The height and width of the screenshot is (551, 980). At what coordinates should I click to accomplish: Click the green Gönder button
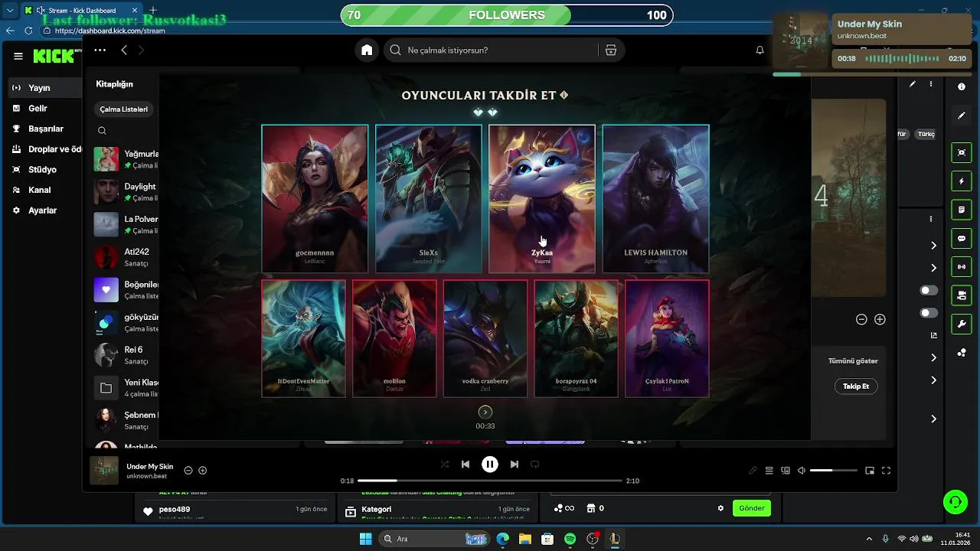751,508
